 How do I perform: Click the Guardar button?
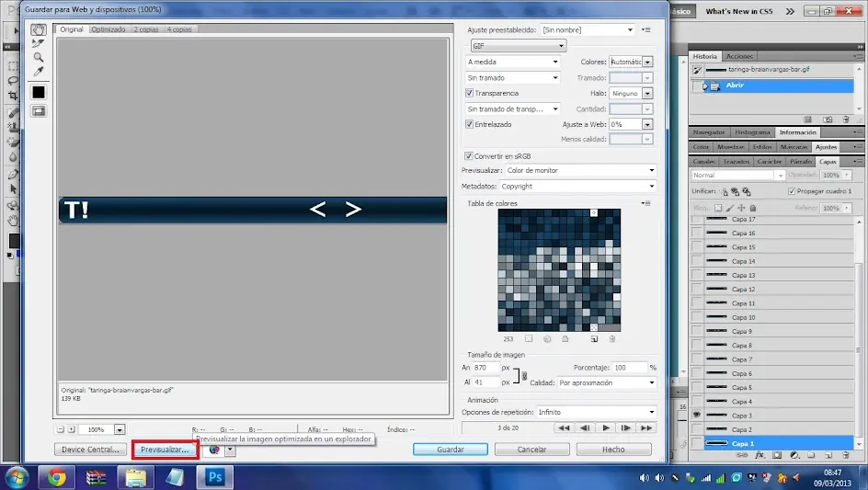(x=450, y=450)
